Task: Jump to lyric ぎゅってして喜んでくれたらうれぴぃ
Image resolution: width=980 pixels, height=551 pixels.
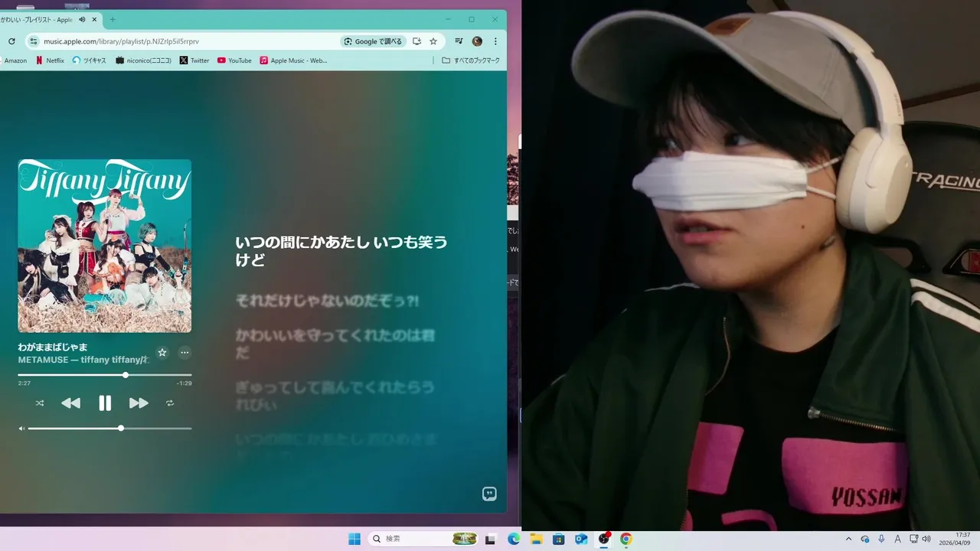Action: 335,396
